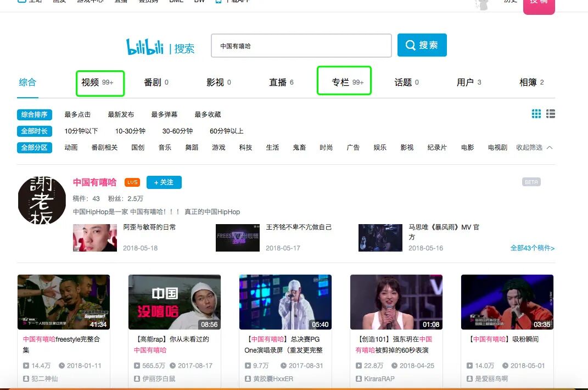588x390 pixels.
Task: Open uploader 伊丽莎白鼠 profile
Action: point(159,378)
